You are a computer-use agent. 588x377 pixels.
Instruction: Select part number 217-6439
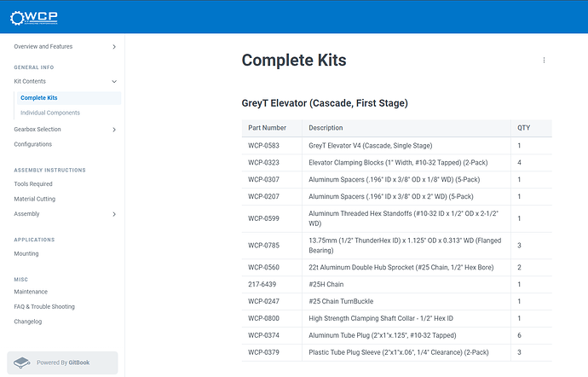click(262, 284)
